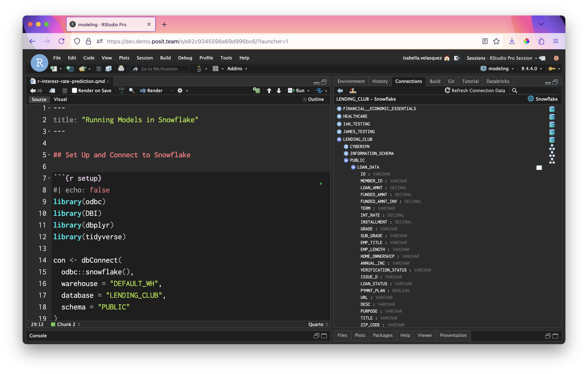Open the R 4.4.0 version dropdown

(531, 69)
